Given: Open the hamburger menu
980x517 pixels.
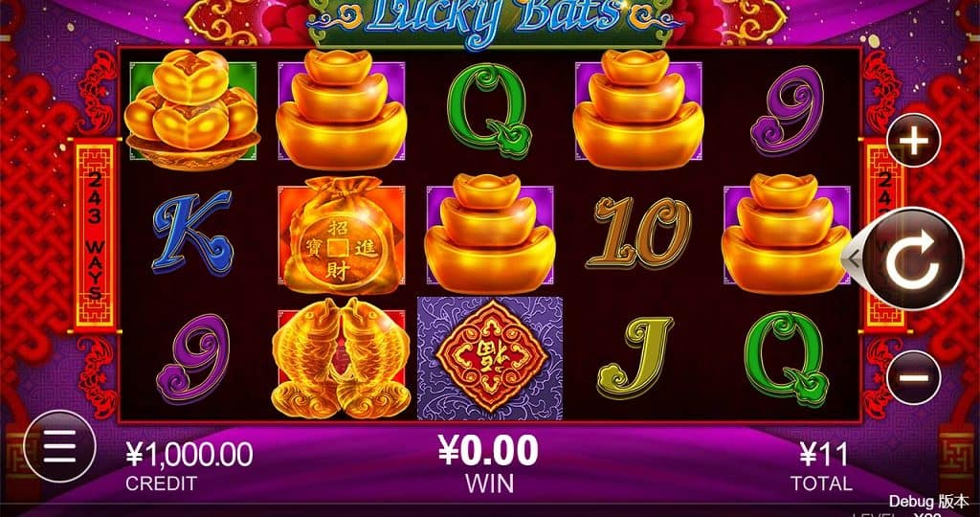Looking at the screenshot, I should pos(59,446).
